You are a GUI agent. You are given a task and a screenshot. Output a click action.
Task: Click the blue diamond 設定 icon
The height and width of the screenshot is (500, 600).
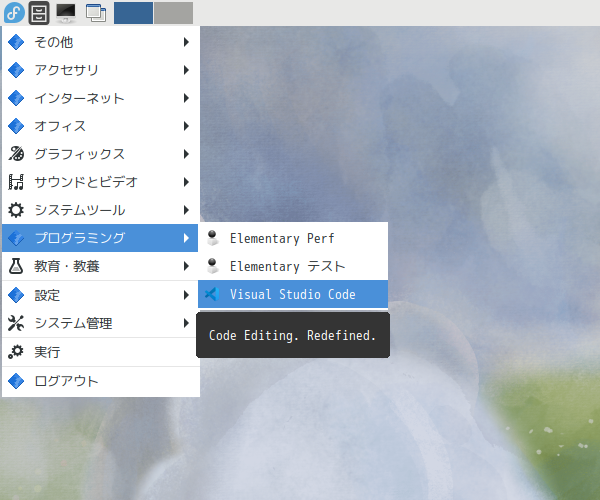[16, 295]
